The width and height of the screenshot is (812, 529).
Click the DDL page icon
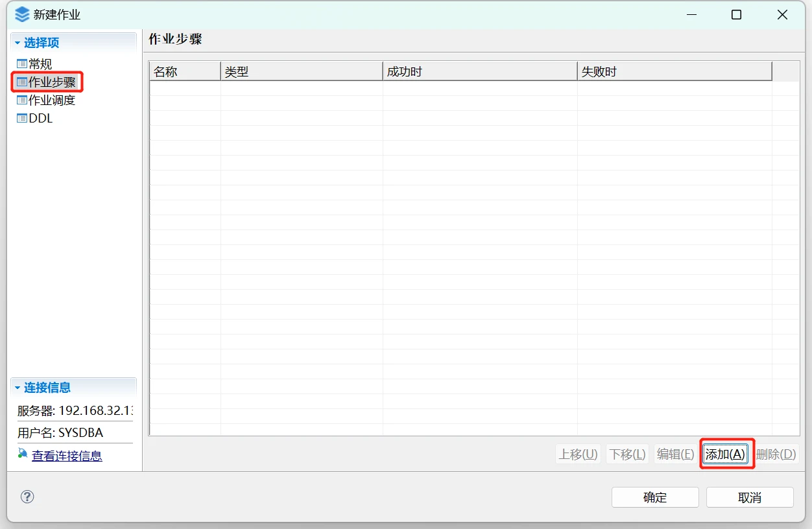pyautogui.click(x=22, y=119)
